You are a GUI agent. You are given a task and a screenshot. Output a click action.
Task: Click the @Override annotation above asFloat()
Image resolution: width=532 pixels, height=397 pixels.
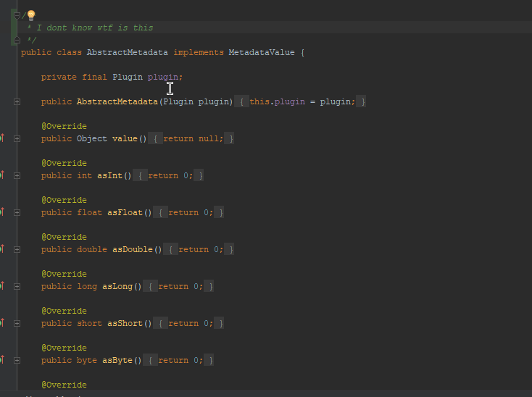[x=64, y=201]
